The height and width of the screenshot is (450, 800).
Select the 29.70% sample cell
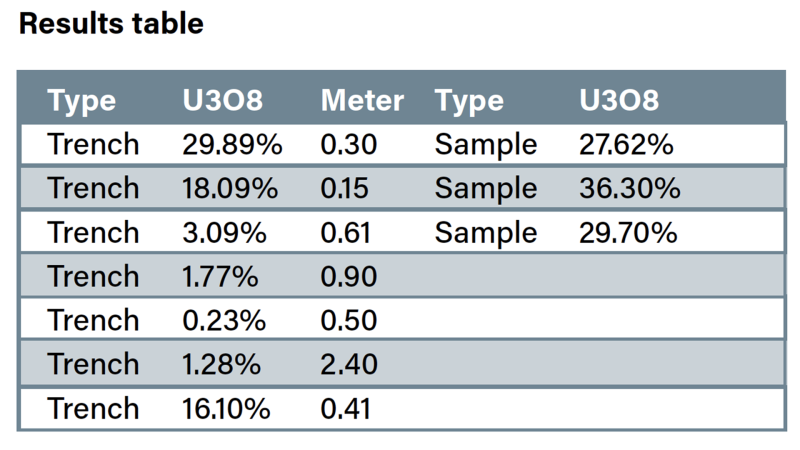coord(628,232)
